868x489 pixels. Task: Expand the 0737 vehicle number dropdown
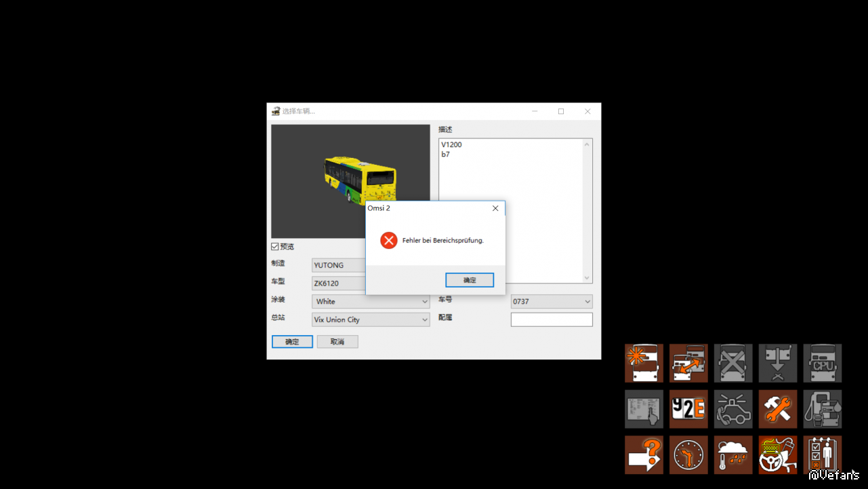pyautogui.click(x=552, y=301)
